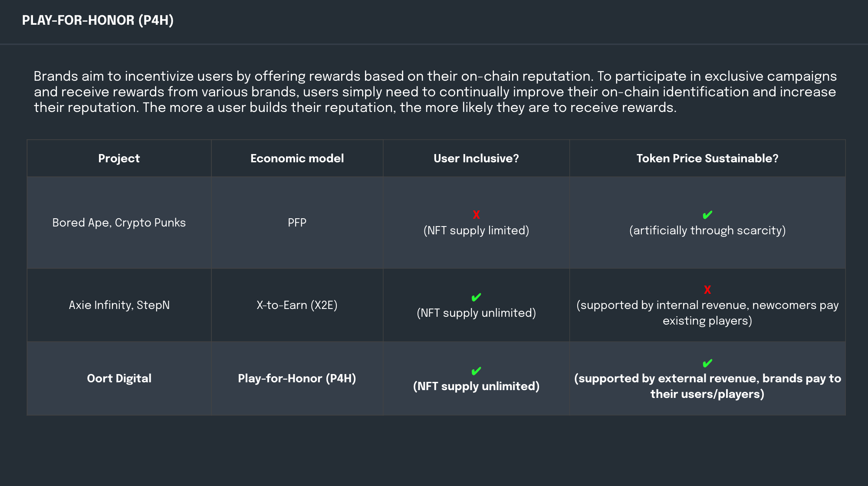Click text brands pay to their users/players
This screenshot has height=486, width=868.
pos(707,386)
